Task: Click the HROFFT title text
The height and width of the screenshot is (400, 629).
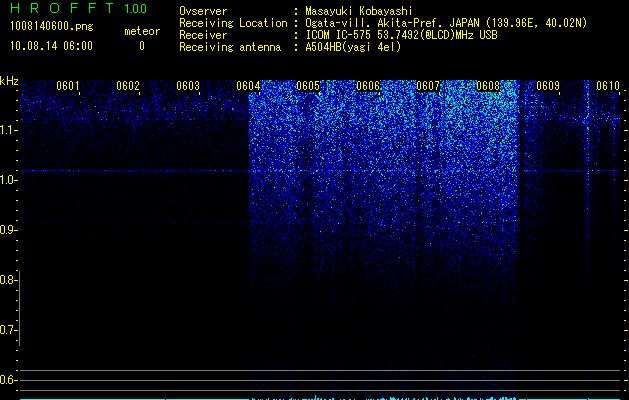Action: coord(62,8)
